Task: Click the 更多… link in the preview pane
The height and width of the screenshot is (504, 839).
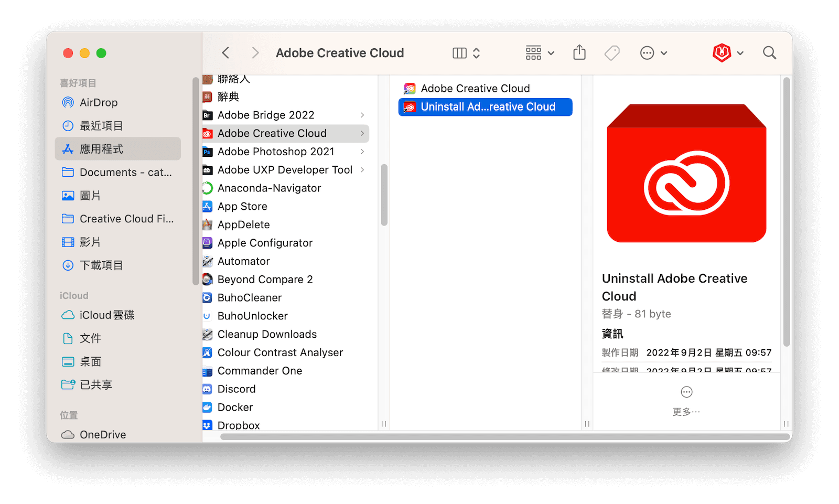Action: point(686,411)
